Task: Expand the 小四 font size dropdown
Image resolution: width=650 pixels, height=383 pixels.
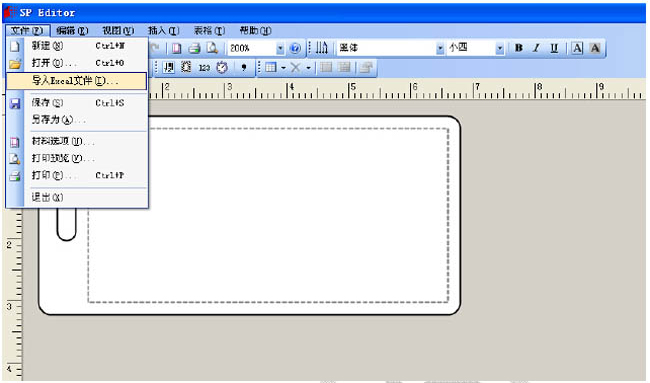Action: tap(500, 48)
